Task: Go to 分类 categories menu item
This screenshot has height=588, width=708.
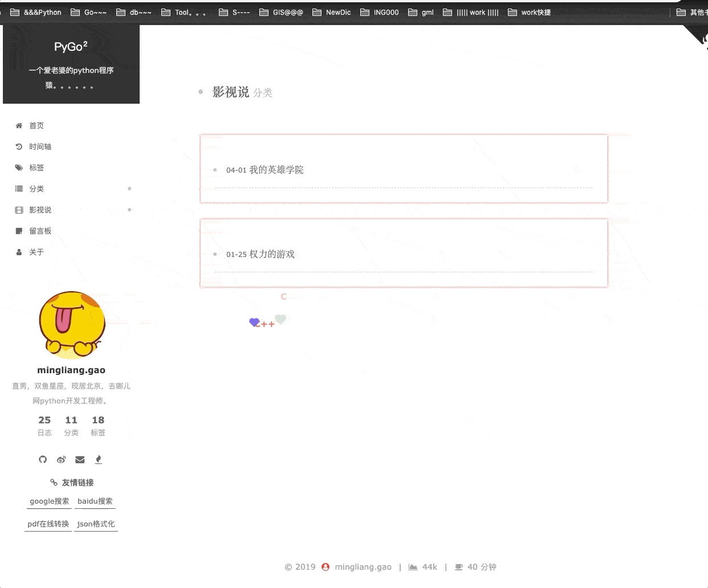Action: (36, 189)
